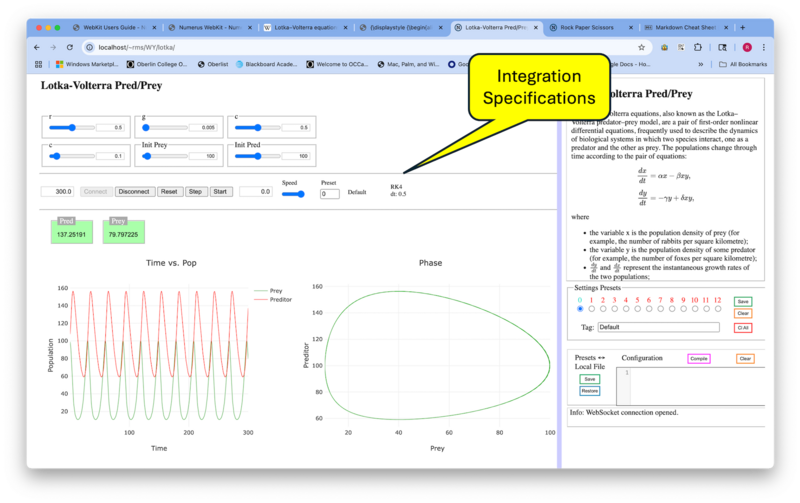Open a new browser tab with the plus icon
This screenshot has height=503, width=800.
[x=742, y=28]
